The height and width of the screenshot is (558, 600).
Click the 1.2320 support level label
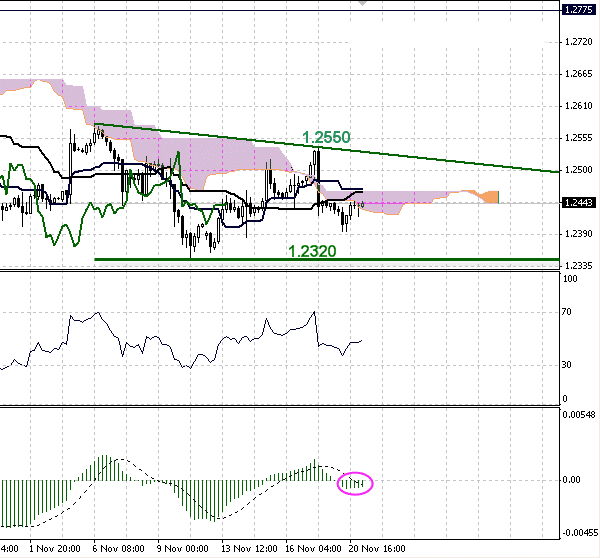(x=312, y=251)
